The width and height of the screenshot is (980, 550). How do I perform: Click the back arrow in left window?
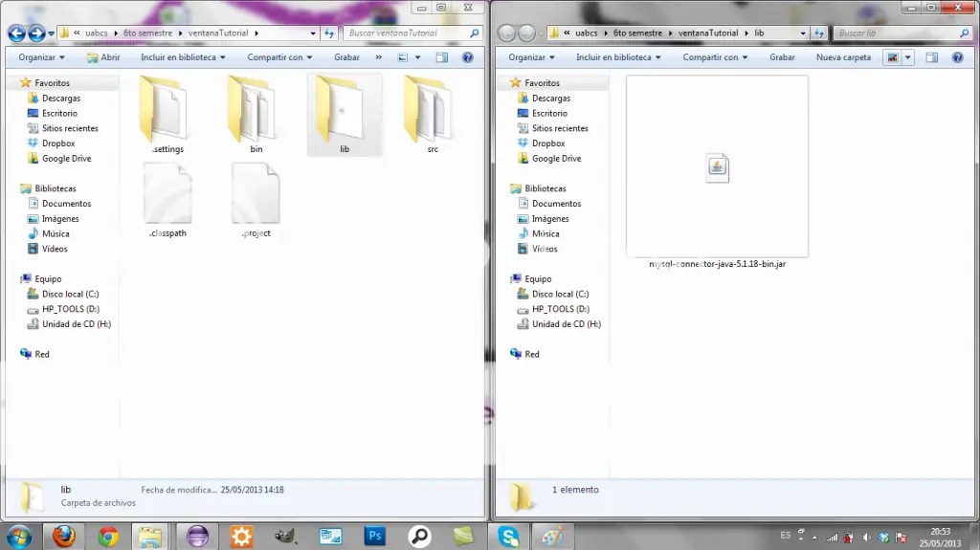(17, 33)
